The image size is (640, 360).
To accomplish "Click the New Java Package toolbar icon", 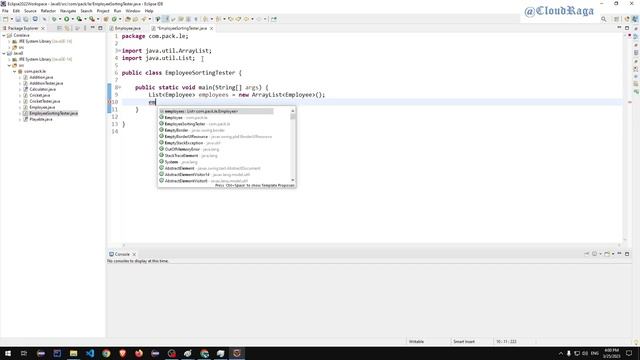I will (106, 19).
